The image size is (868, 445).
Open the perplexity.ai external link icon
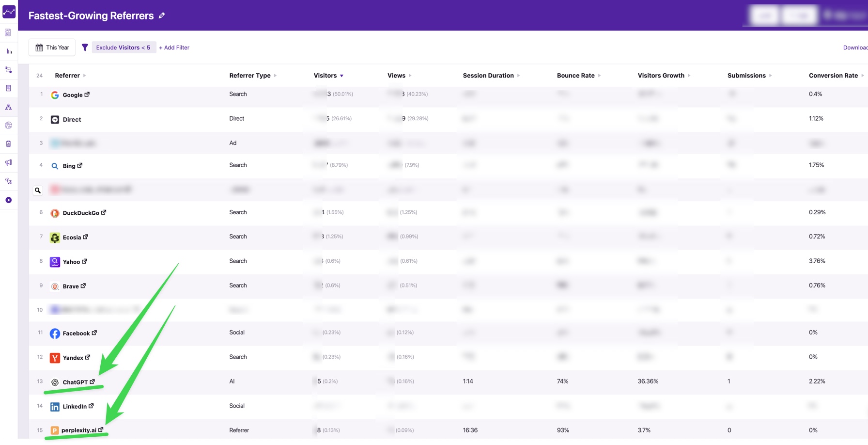click(101, 430)
